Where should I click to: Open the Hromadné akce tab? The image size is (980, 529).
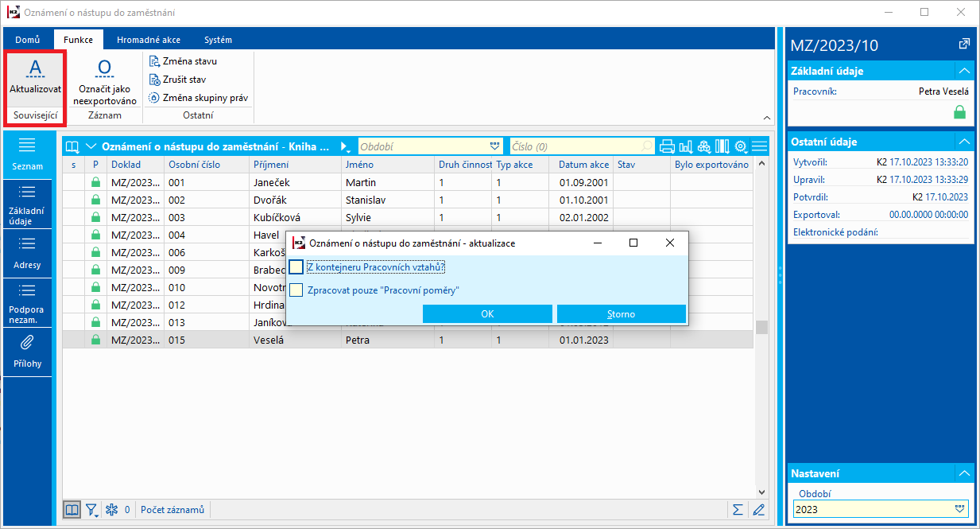click(149, 39)
